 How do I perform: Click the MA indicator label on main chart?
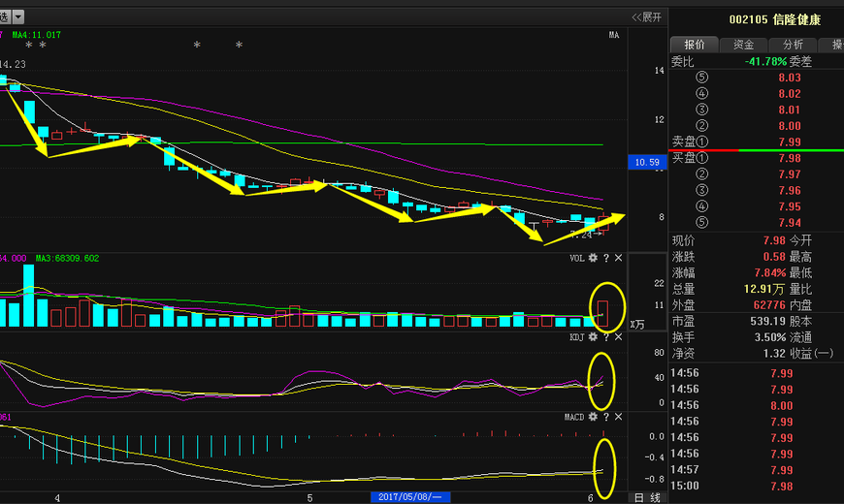(614, 35)
